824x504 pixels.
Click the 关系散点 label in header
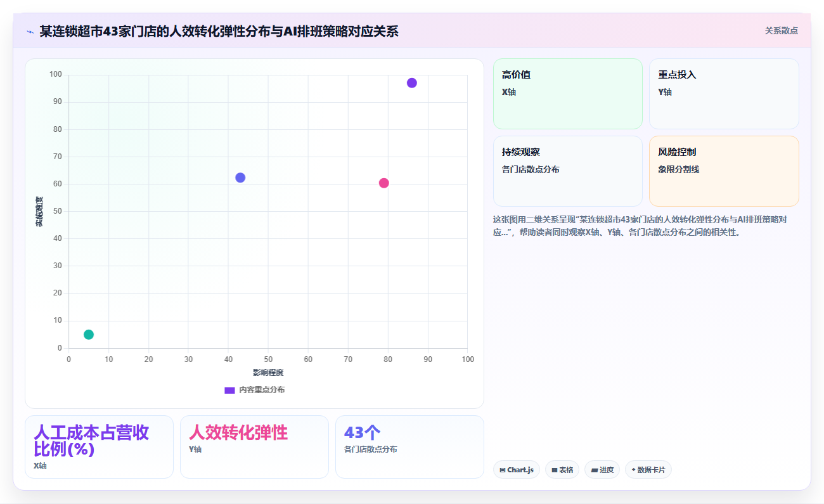tap(781, 30)
